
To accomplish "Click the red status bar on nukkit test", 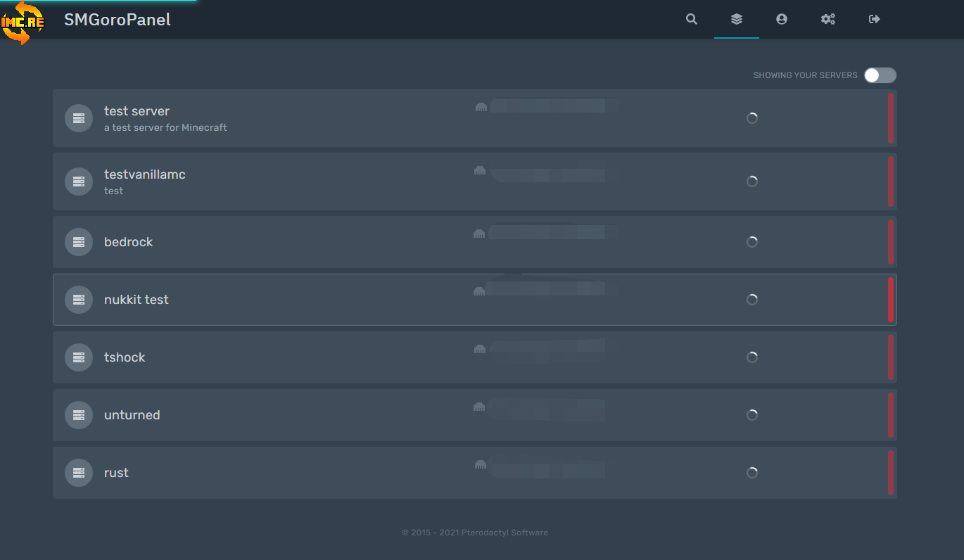I will coord(891,300).
